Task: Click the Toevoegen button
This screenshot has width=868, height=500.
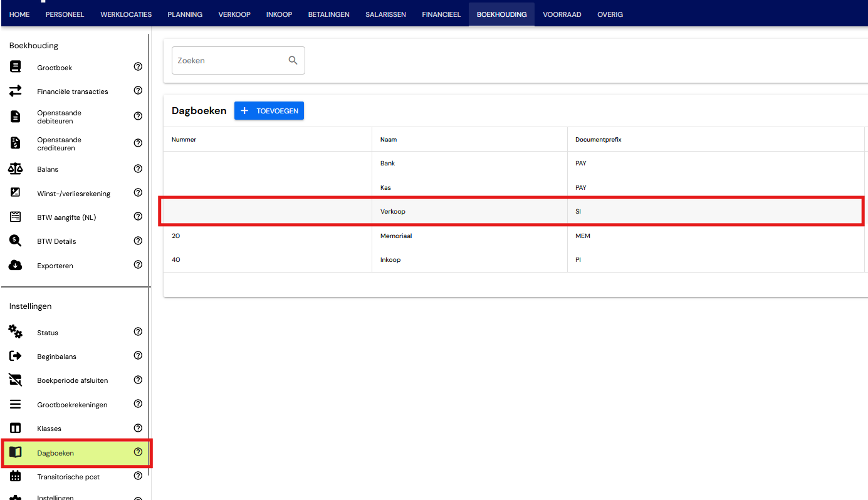Action: (x=269, y=111)
